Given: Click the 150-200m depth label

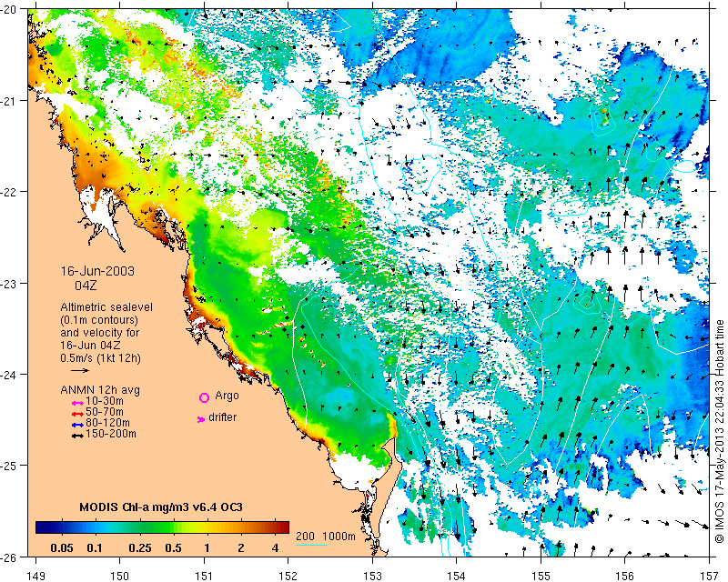Looking at the screenshot, I should click(111, 434).
